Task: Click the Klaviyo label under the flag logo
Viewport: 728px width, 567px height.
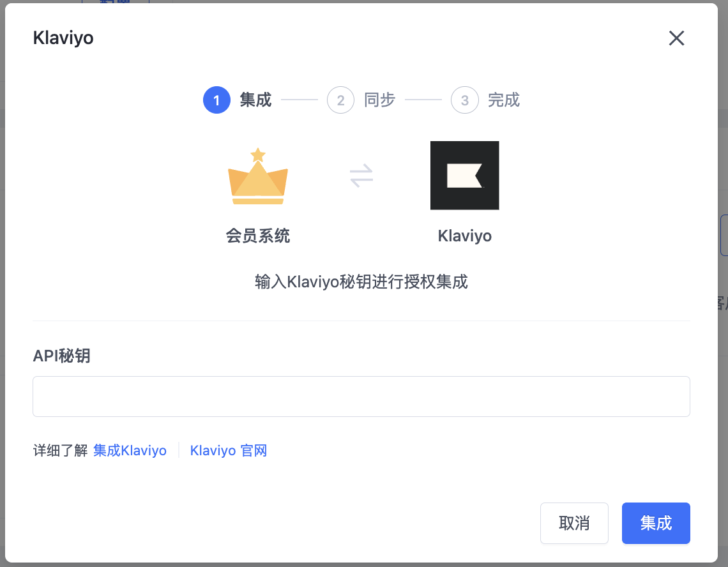Action: pyautogui.click(x=464, y=236)
